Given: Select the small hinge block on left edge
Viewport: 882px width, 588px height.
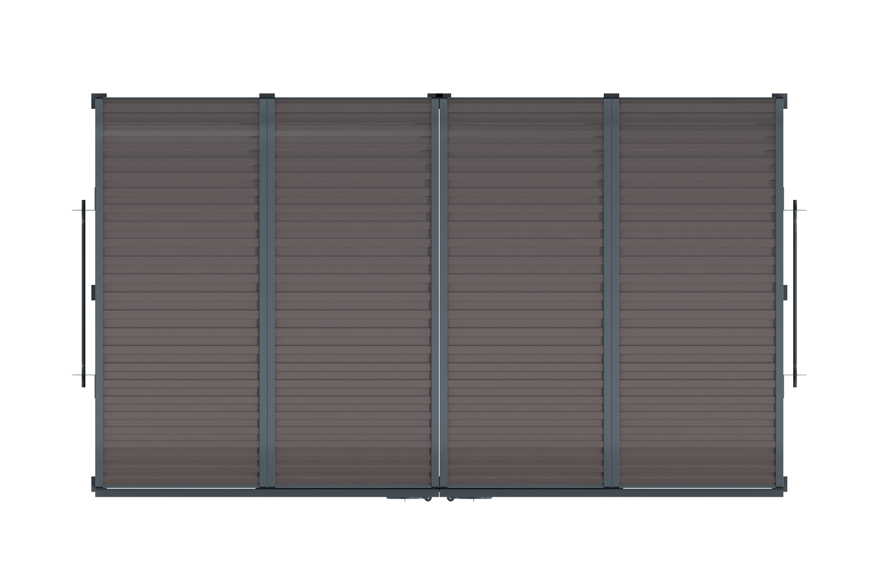Looking at the screenshot, I should (93, 292).
